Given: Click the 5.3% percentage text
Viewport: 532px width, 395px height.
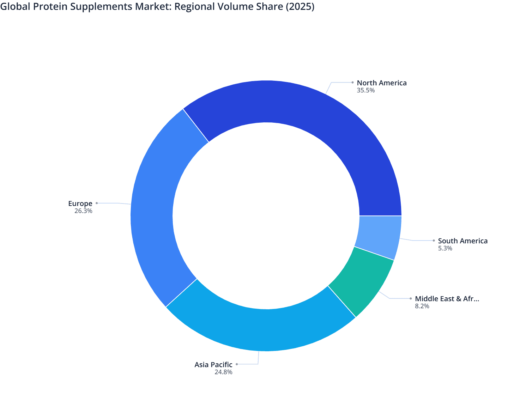Looking at the screenshot, I should [x=445, y=248].
